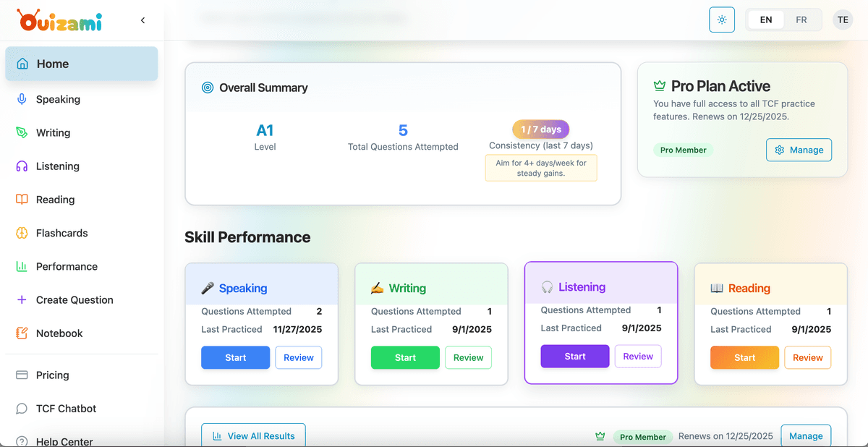Keep EN selected in the language switcher
Image resolution: width=868 pixels, height=447 pixels.
pyautogui.click(x=765, y=20)
